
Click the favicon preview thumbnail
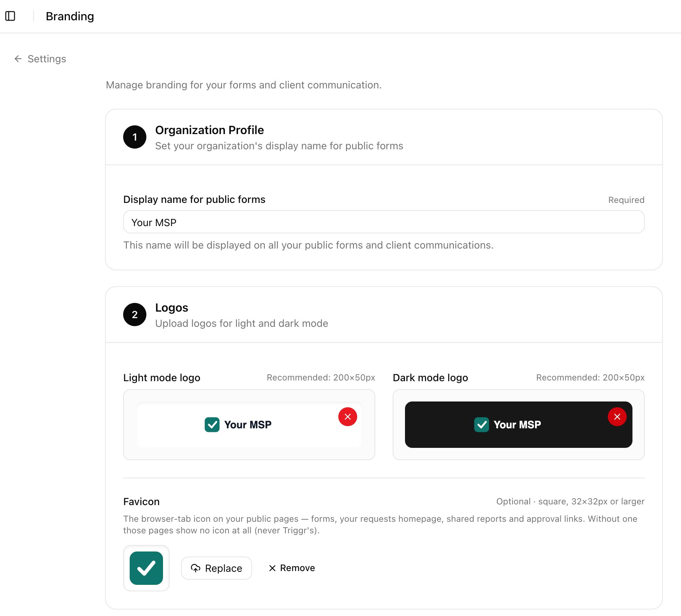tap(146, 568)
